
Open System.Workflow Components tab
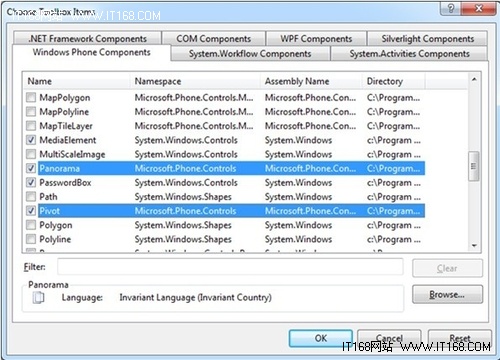pyautogui.click(x=250, y=54)
